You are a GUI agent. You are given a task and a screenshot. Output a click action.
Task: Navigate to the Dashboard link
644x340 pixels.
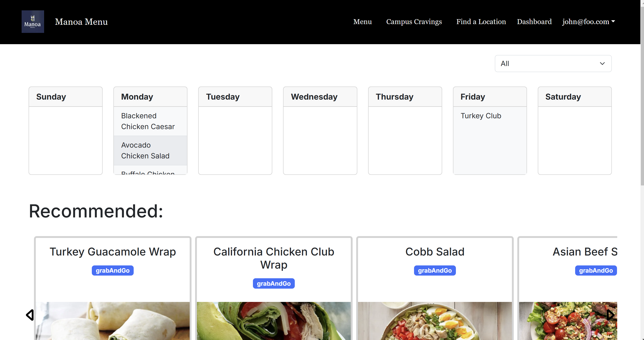534,22
